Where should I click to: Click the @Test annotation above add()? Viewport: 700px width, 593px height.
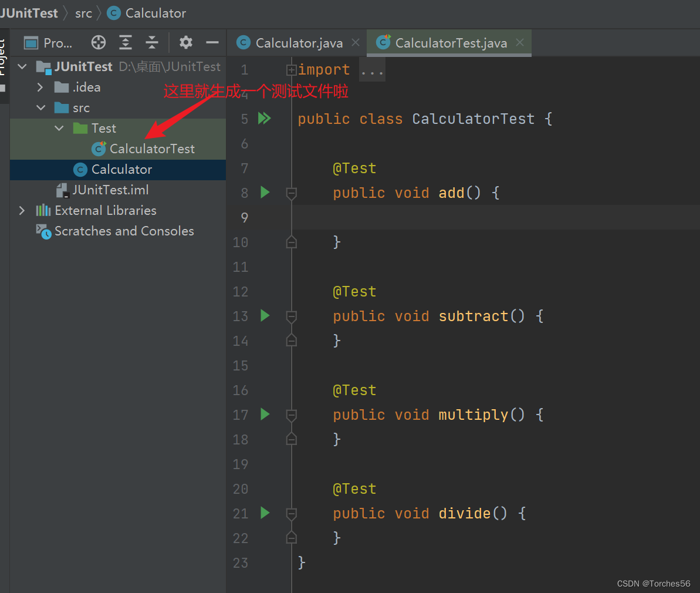(354, 168)
